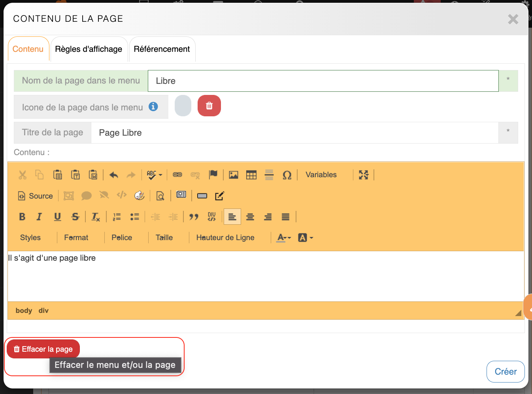532x394 pixels.
Task: Open the Référencement tab
Action: 162,49
